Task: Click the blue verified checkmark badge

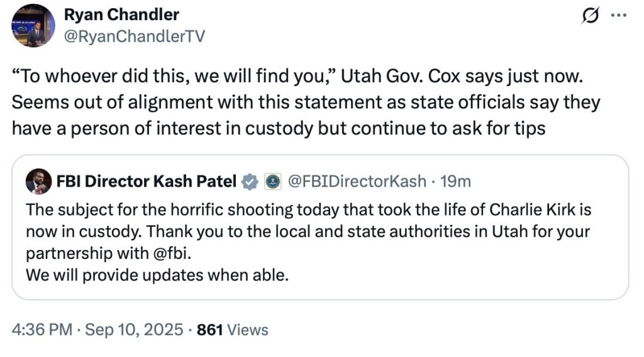Action: coord(250,182)
